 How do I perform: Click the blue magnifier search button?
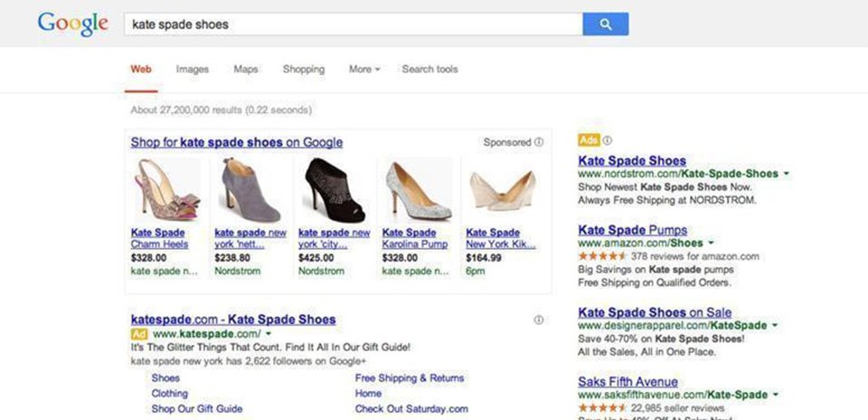click(605, 24)
